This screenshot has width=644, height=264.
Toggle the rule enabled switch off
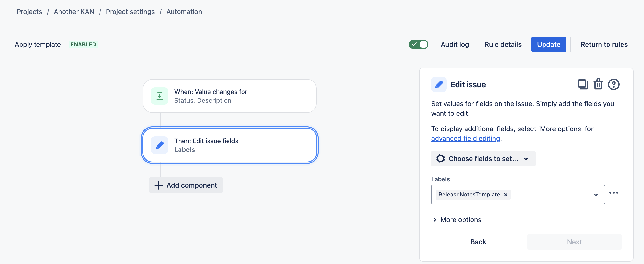[x=418, y=44]
